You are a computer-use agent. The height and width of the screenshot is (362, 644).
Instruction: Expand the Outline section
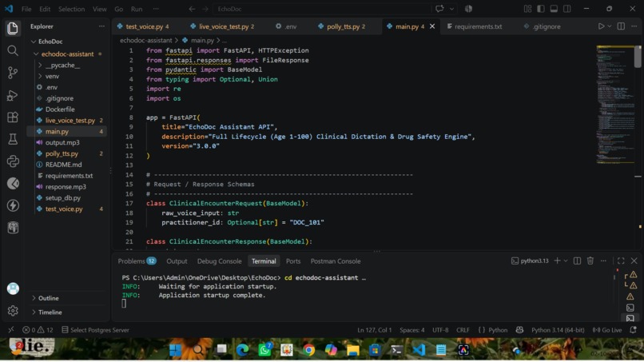[x=34, y=298]
